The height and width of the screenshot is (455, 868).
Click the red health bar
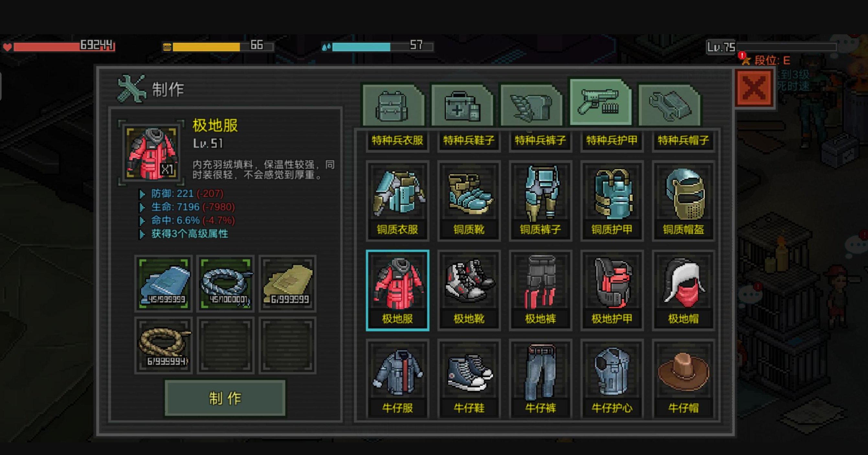click(x=64, y=46)
